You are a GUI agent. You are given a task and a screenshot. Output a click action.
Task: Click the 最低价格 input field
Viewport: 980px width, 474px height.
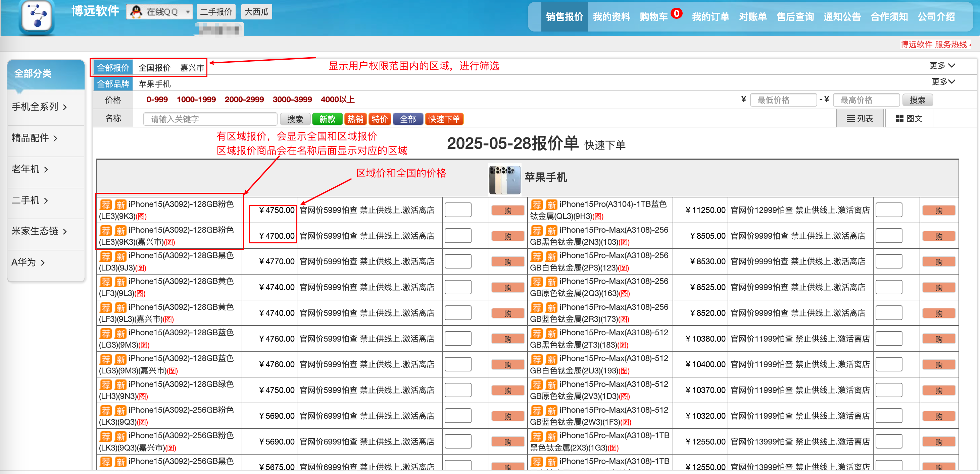pos(783,100)
